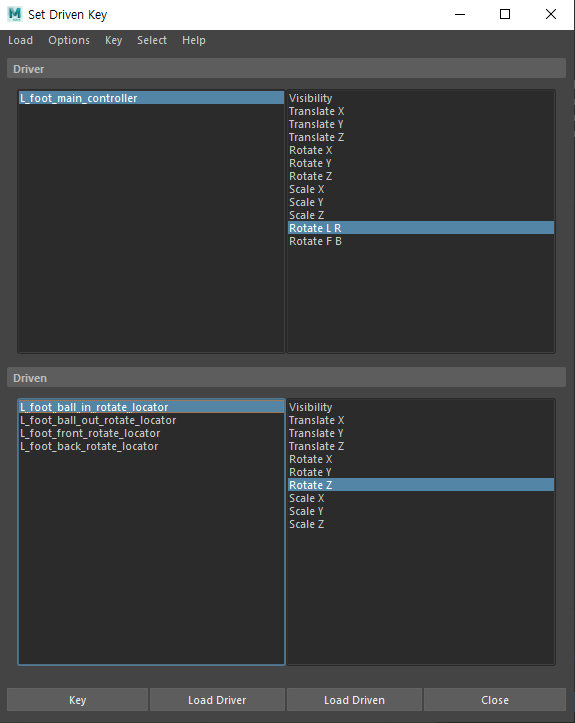Select Rotate L R driver attribute
The image size is (575, 723).
click(421, 228)
